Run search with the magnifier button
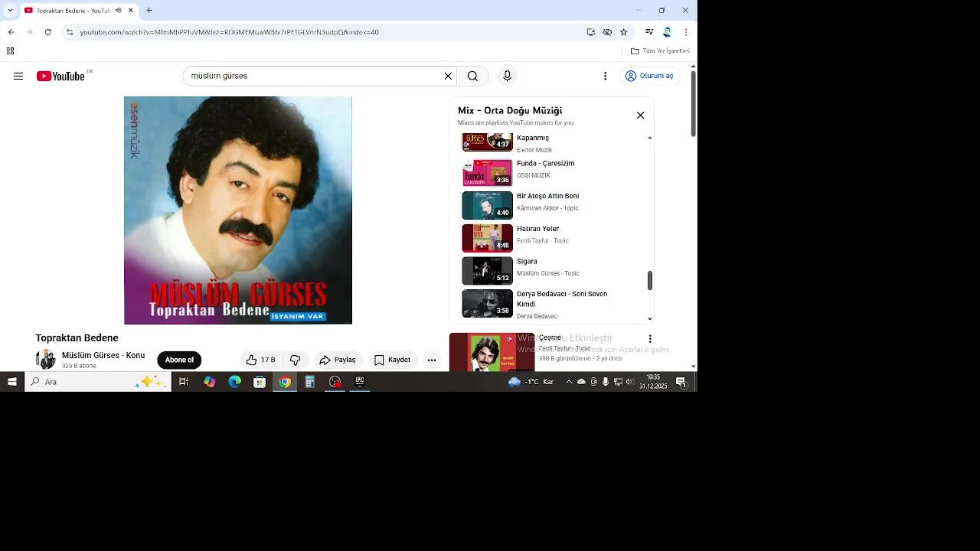 click(x=472, y=76)
